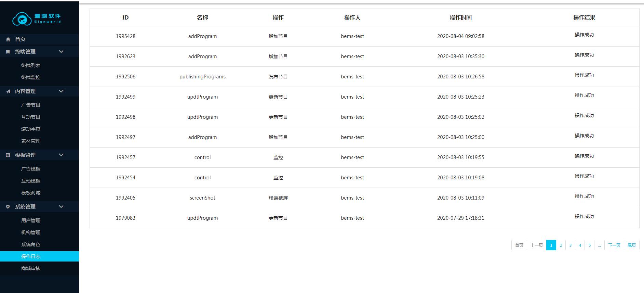The image size is (644, 293).
Task: Click the 操作结果 column header
Action: coord(584,17)
